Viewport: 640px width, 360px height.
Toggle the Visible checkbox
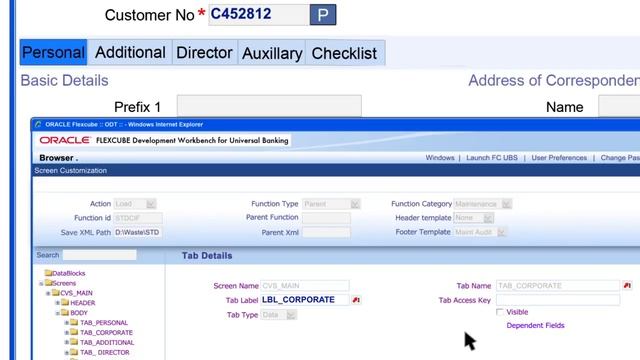pos(500,312)
